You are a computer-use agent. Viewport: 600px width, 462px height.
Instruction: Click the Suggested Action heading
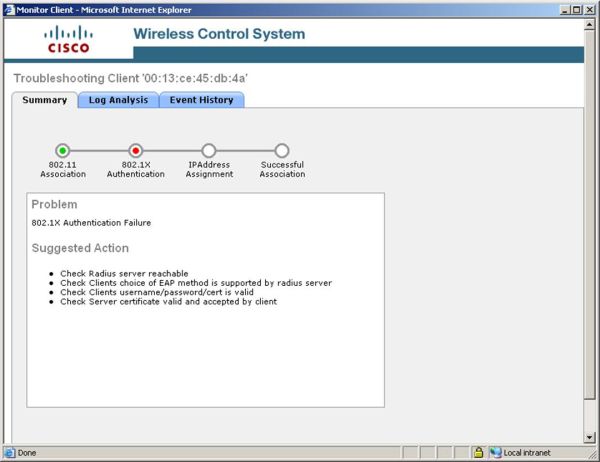(80, 248)
